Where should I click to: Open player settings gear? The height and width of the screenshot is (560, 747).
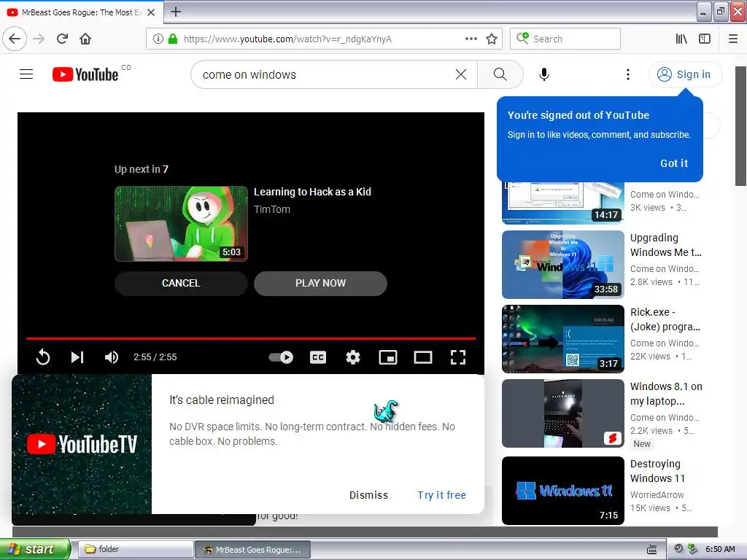353,357
